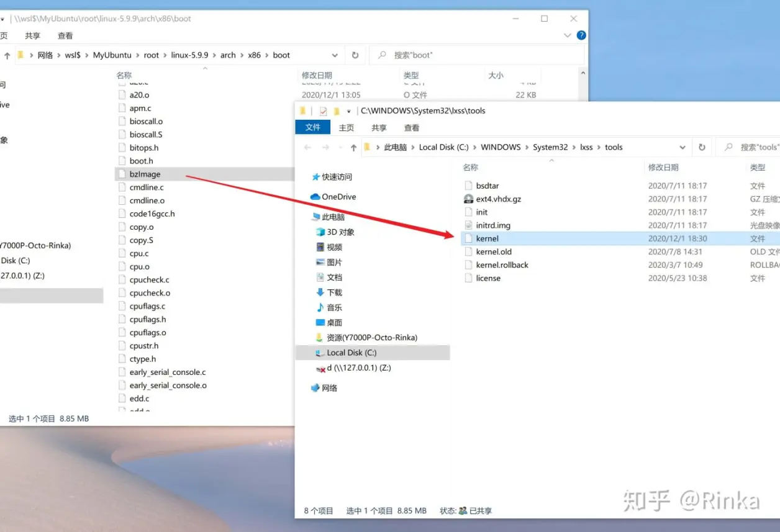Sort tools files by 修改日期 column
Viewport: 780px width, 532px height.
(663, 167)
